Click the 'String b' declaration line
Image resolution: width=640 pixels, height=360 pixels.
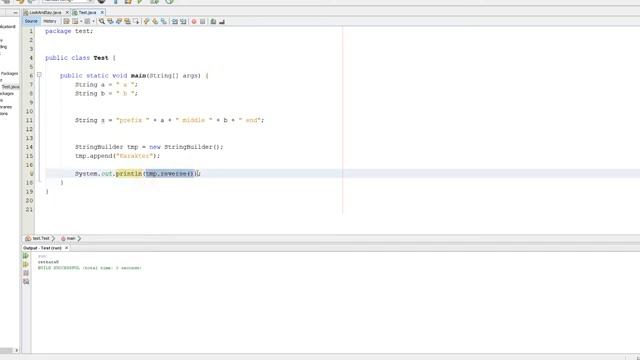[106, 93]
